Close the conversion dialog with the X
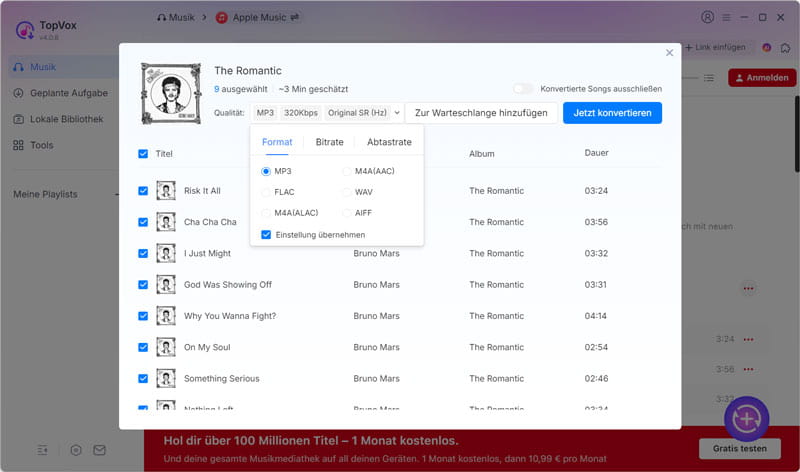The width and height of the screenshot is (800, 472). [669, 53]
